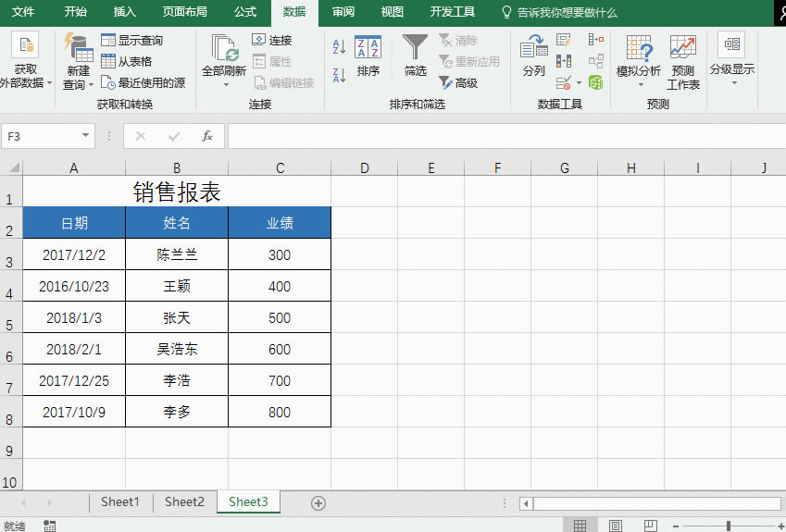Click the insert function fx icon
Image resolution: width=786 pixels, height=532 pixels.
pyautogui.click(x=207, y=136)
